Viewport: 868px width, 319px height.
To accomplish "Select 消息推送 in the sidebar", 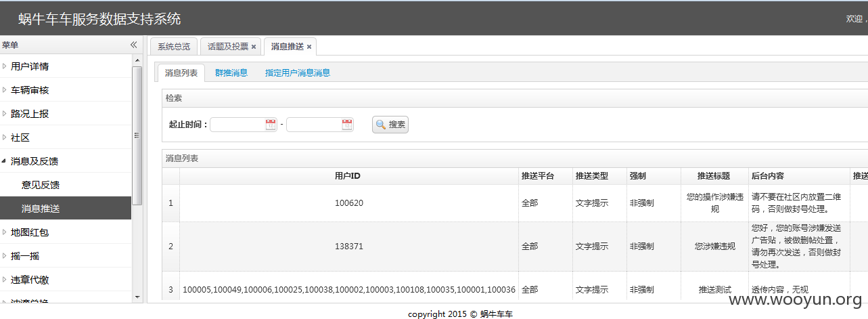I will (x=66, y=209).
